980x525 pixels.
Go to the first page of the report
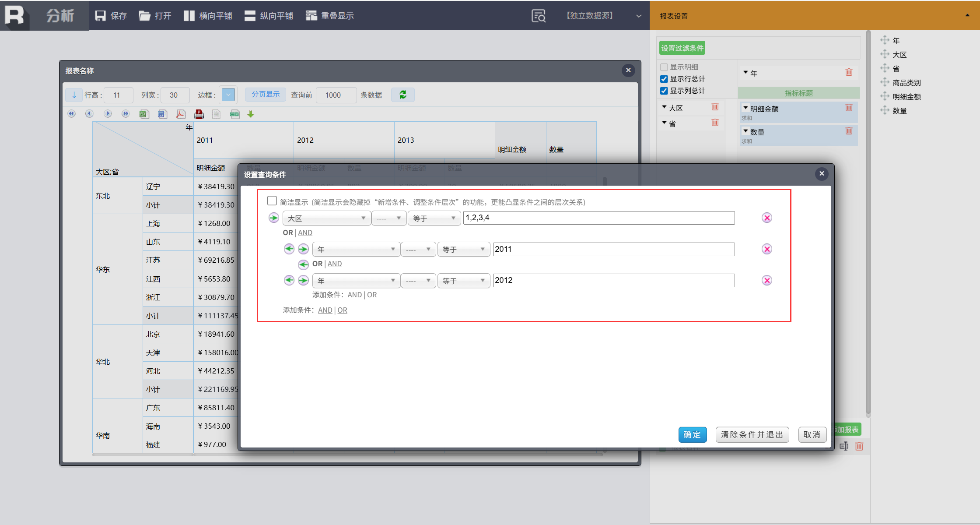click(71, 114)
